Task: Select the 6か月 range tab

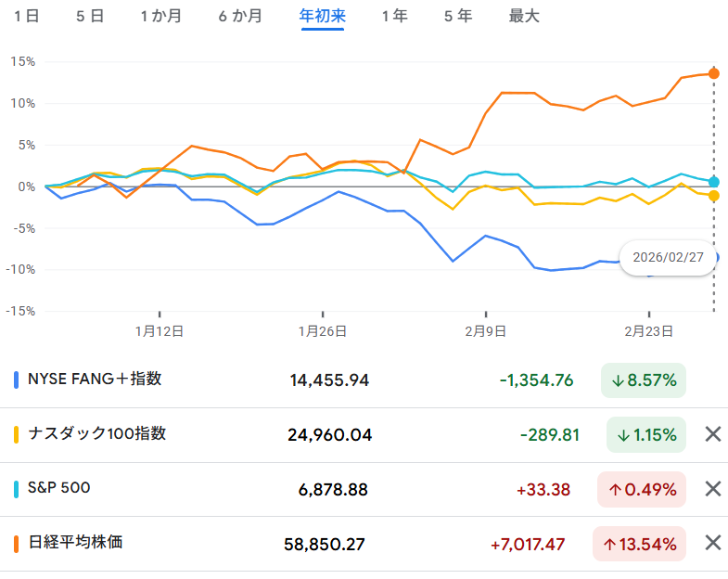Action: point(239,17)
